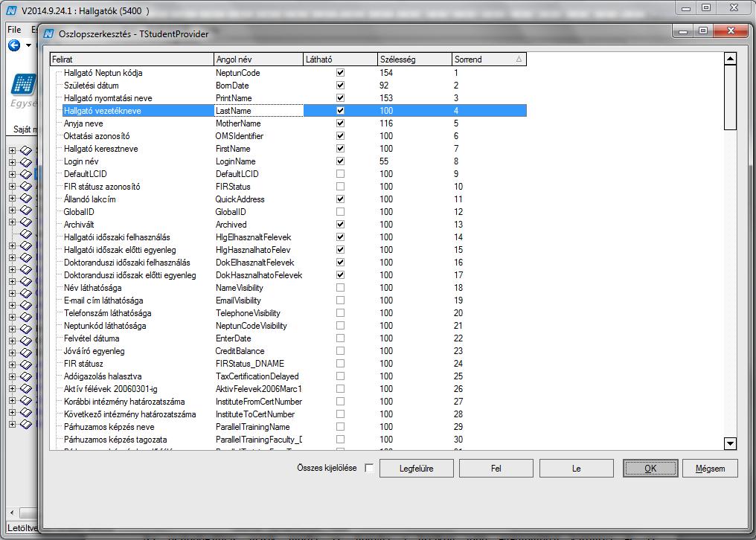Uncheck Látható for Születési dátum

tap(340, 86)
